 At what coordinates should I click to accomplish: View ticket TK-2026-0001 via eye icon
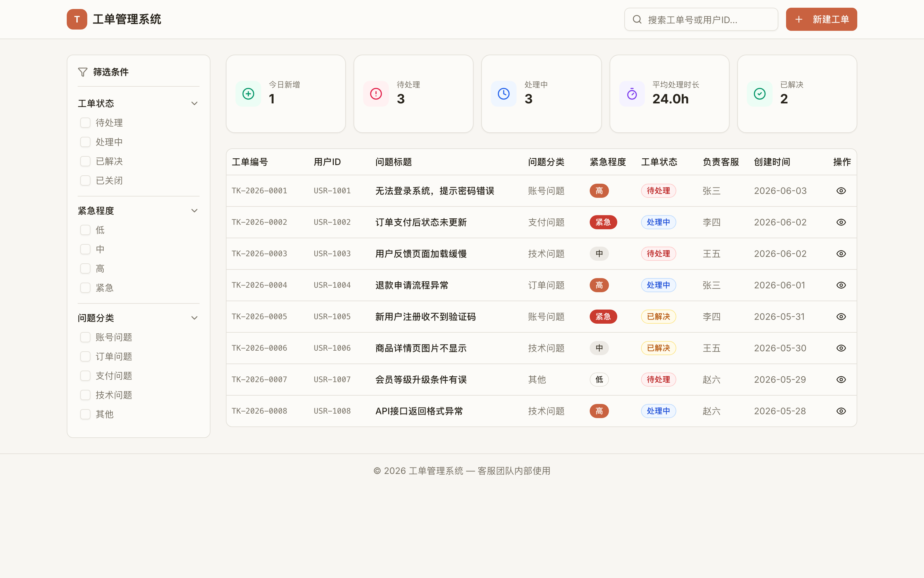point(841,191)
